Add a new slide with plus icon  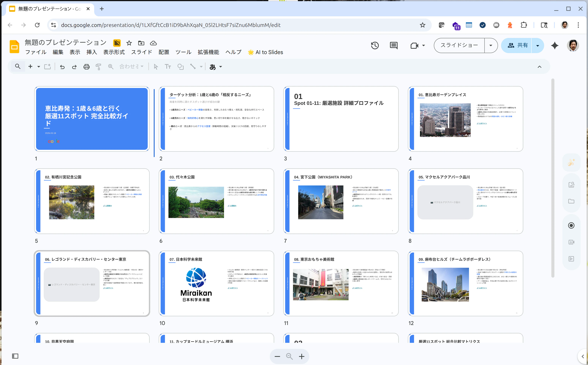[x=30, y=67]
